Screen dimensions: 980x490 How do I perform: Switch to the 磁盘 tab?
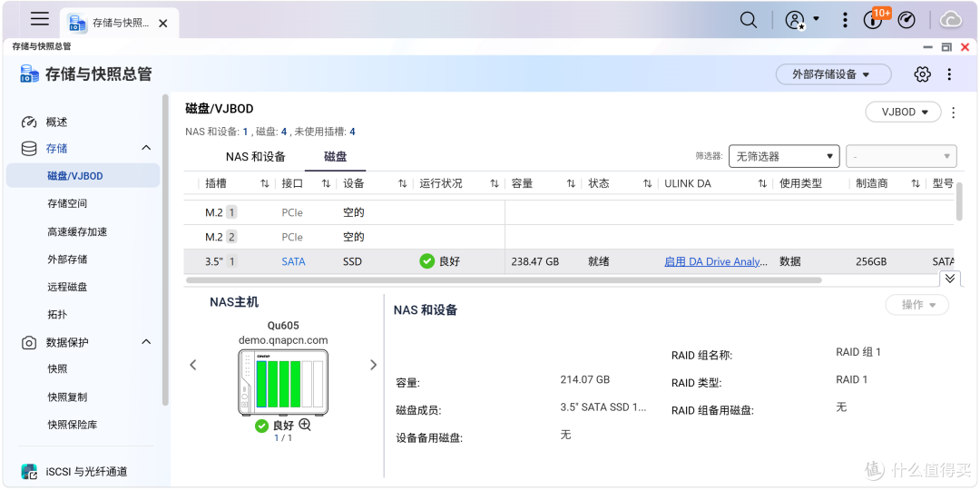[335, 157]
